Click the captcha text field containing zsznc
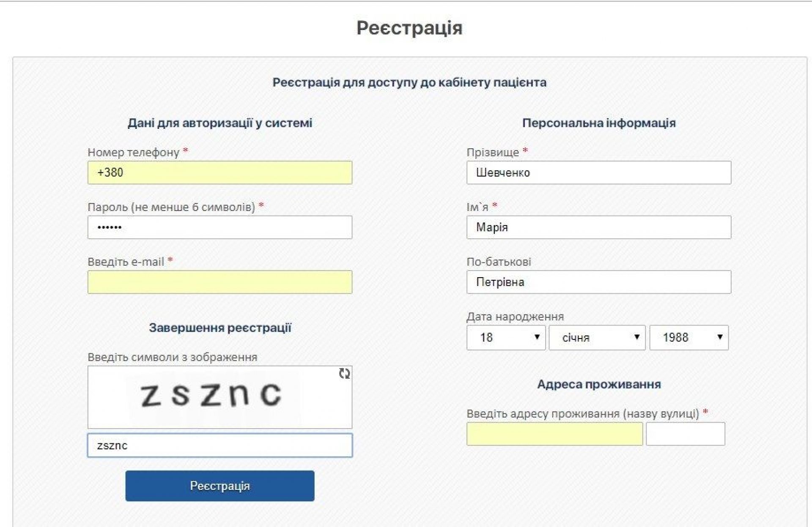Image resolution: width=812 pixels, height=527 pixels. click(220, 445)
